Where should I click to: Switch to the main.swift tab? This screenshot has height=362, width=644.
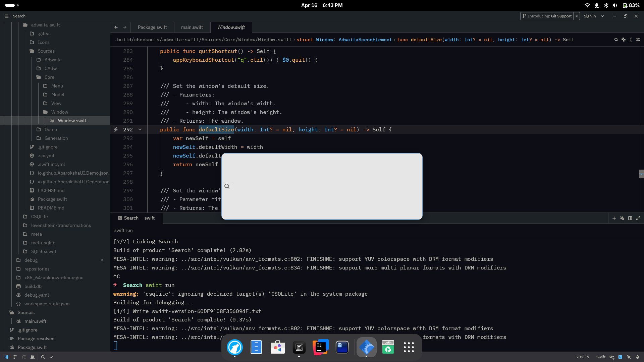(192, 27)
